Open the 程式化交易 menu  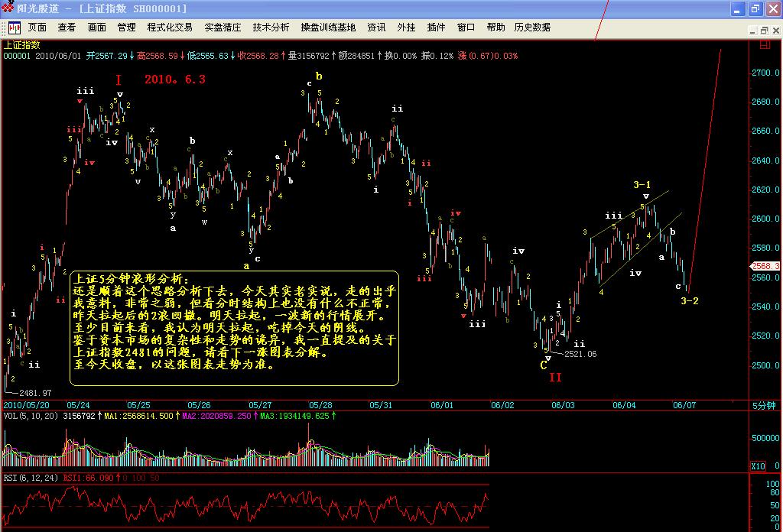click(170, 28)
